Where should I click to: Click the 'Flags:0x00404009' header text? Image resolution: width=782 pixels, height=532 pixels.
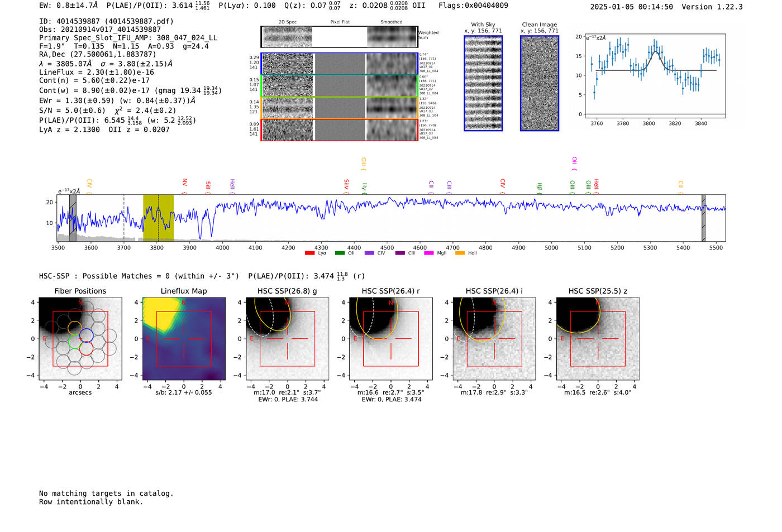pos(473,6)
